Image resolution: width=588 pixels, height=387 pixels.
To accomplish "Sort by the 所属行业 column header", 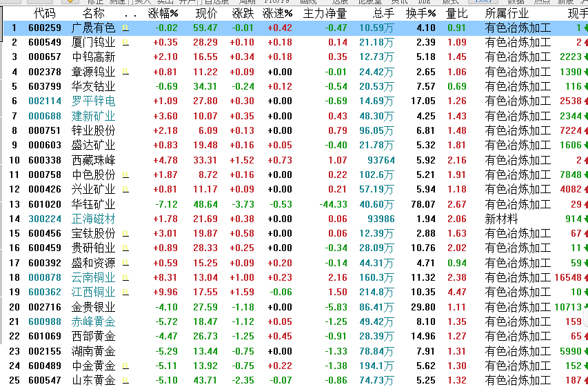I will (507, 14).
